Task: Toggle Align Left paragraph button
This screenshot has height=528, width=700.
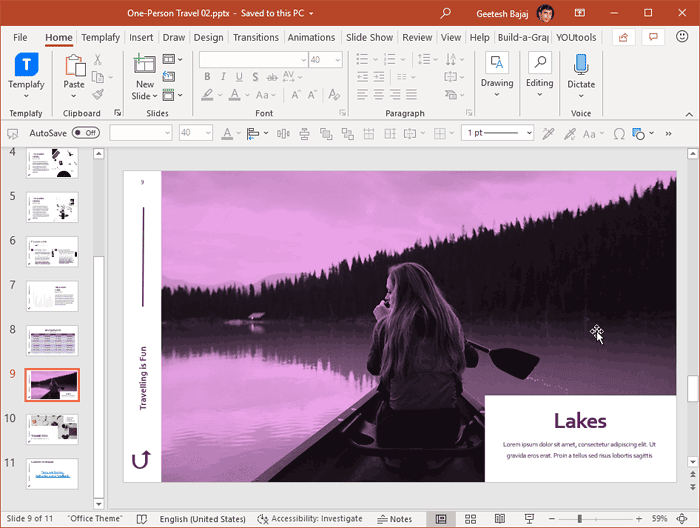Action: (x=362, y=94)
